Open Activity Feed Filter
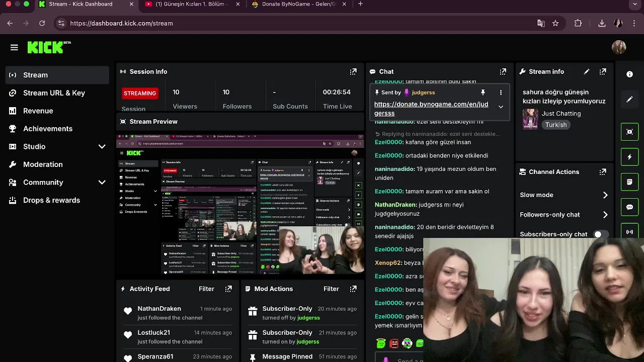This screenshot has height=362, width=644. pos(206,289)
